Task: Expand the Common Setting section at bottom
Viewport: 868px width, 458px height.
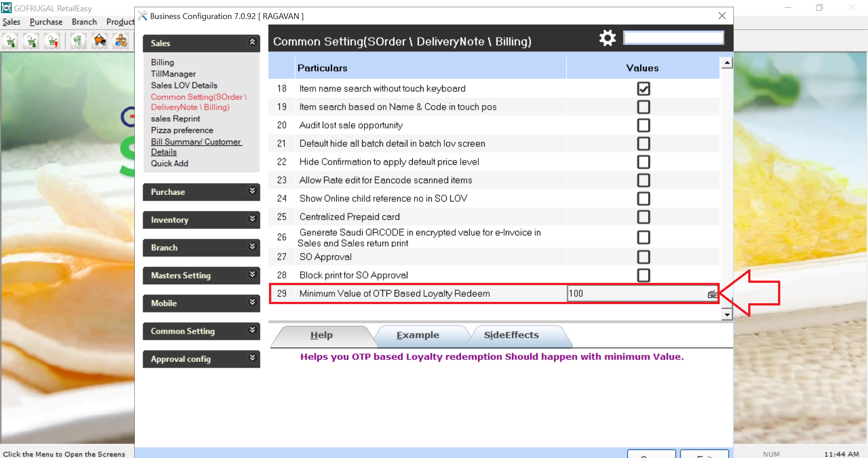Action: click(252, 330)
